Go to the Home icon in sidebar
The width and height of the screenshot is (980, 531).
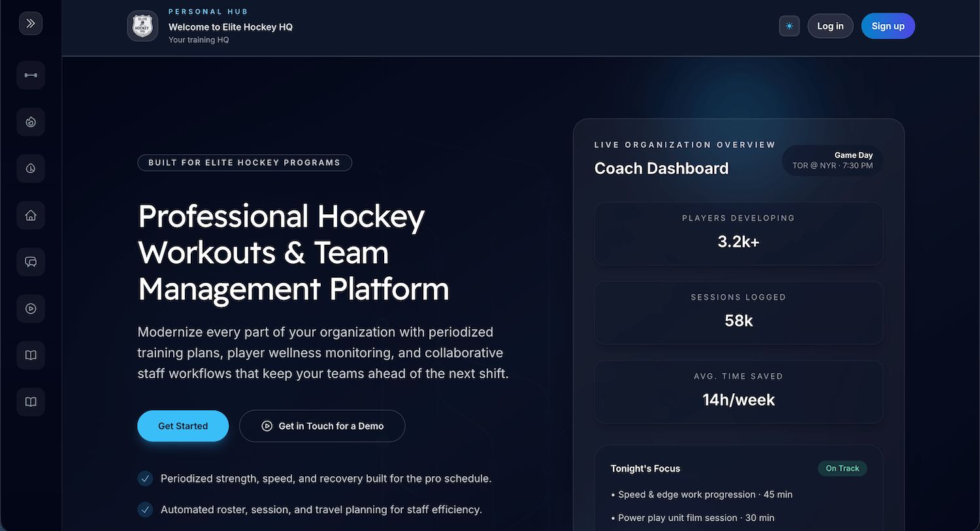[31, 216]
